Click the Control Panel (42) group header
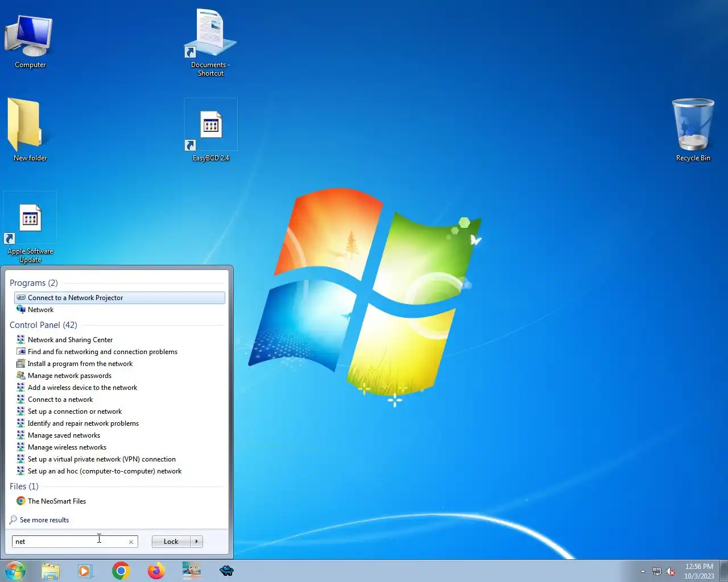The height and width of the screenshot is (582, 728). coord(43,325)
